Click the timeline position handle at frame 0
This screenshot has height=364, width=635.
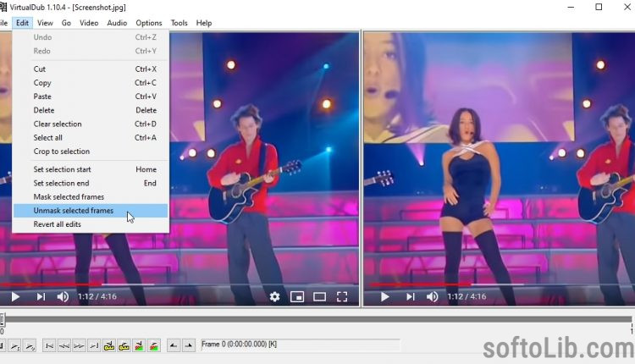(x=2, y=319)
